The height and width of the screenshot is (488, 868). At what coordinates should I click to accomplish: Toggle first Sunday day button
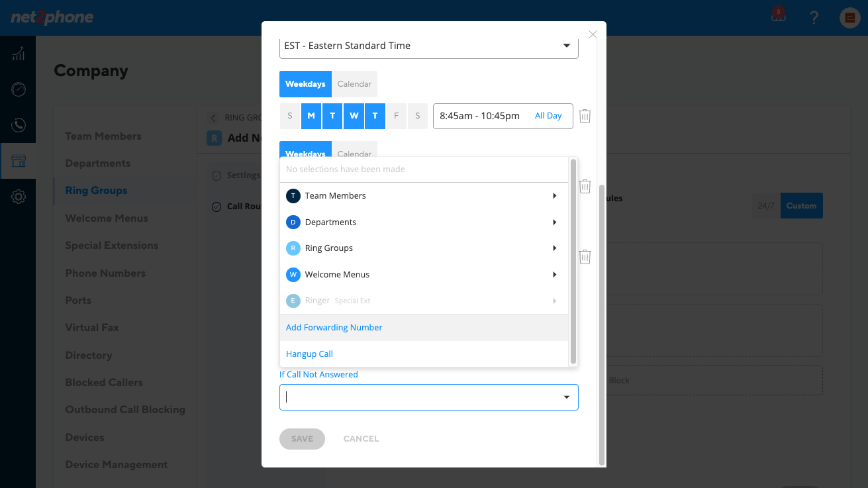click(x=290, y=116)
